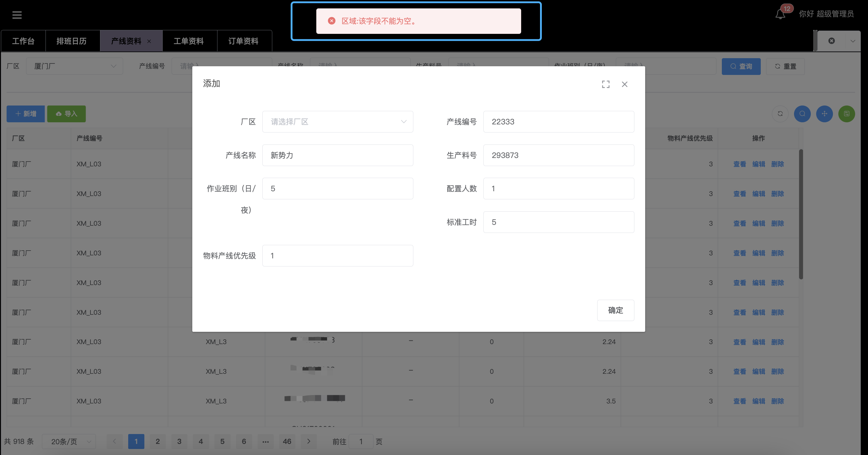Screen dimensions: 868x455
Task: Expand the tab options chevron at top right
Action: coord(852,41)
